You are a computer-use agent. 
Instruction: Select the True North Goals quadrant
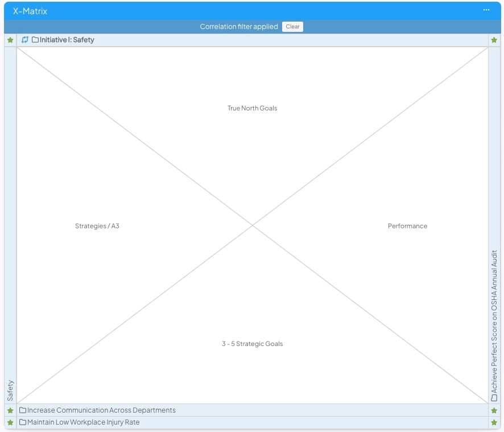[x=252, y=108]
